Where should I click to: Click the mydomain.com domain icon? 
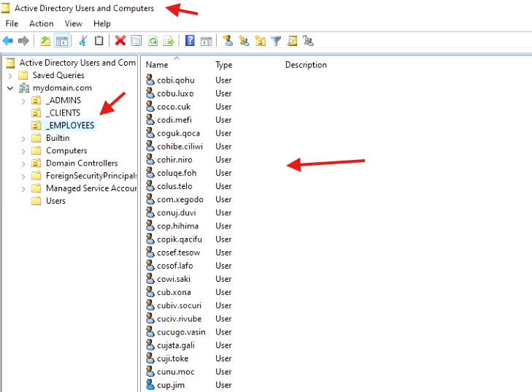click(x=24, y=88)
